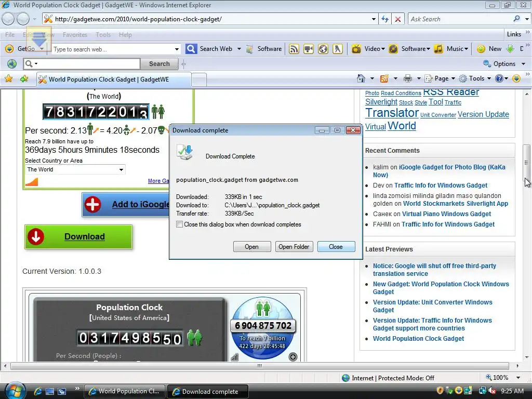This screenshot has width=532, height=399.
Task: Click the Print icon
Action: [407, 79]
